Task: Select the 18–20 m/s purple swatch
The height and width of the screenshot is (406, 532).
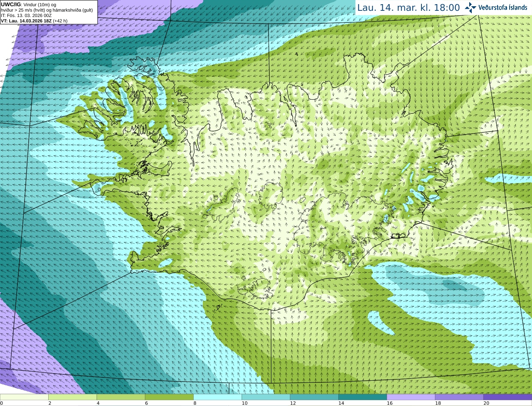Action: (459, 397)
